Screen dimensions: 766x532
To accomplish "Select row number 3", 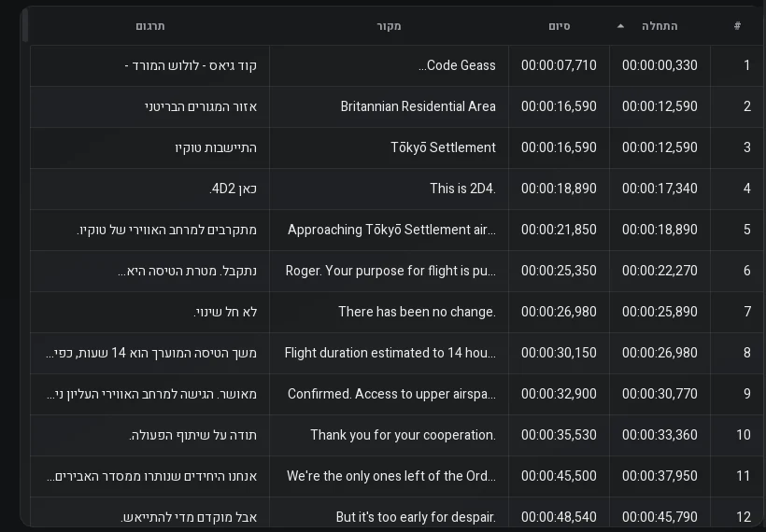I will 747,147.
